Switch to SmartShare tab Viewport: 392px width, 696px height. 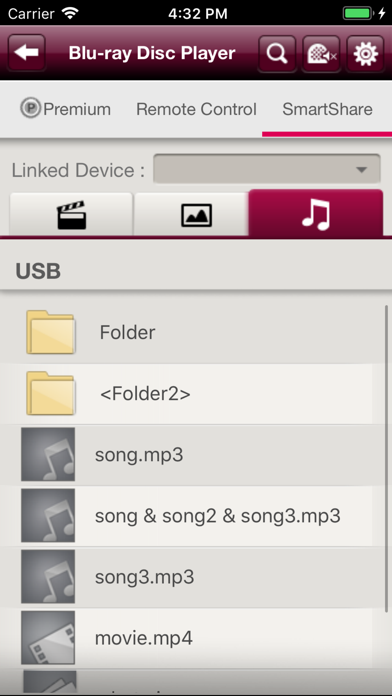pos(327,109)
